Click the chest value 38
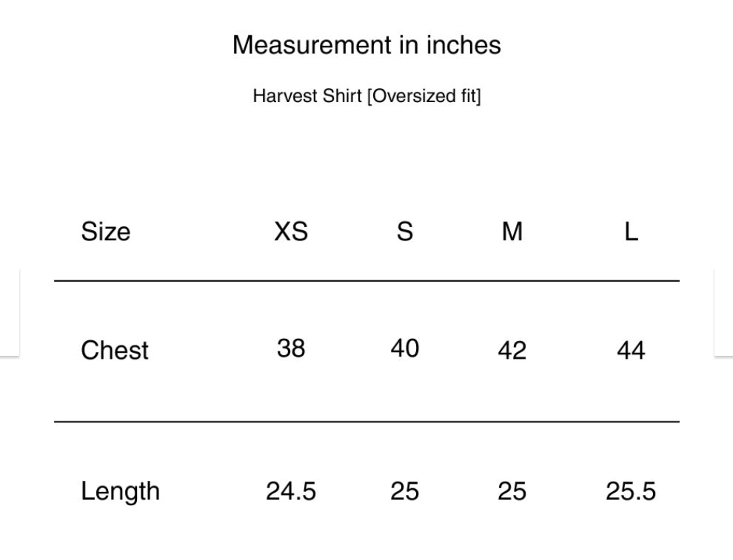This screenshot has width=733, height=560. (291, 348)
